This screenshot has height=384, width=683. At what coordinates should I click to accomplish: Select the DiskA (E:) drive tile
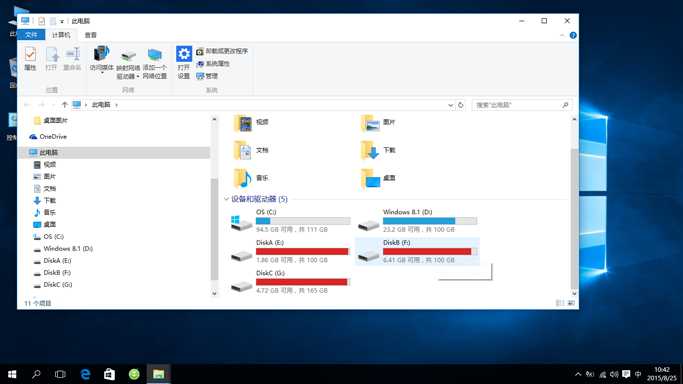[291, 251]
